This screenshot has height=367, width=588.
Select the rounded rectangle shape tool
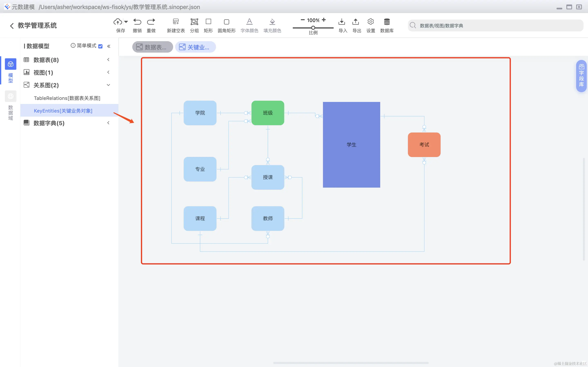pos(226,22)
